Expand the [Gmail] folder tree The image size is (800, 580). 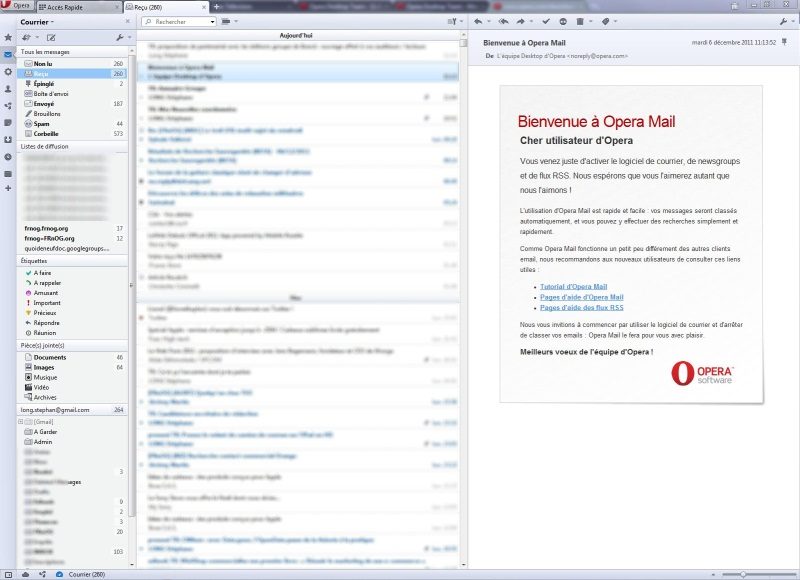pos(21,422)
